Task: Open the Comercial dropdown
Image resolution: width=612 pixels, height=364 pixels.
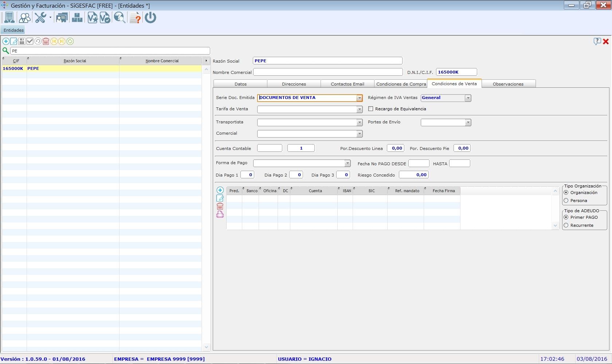Action: point(360,134)
